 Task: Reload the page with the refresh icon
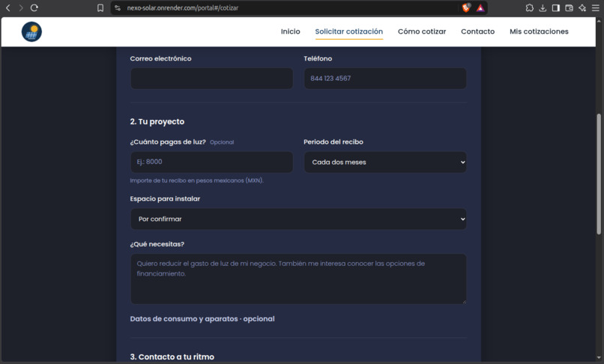pyautogui.click(x=34, y=7)
